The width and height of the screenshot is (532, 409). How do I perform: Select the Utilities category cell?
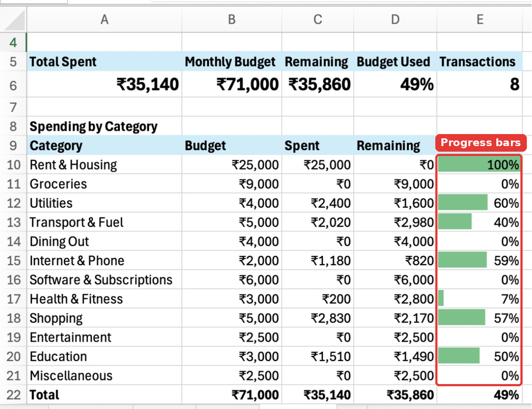[x=104, y=203]
